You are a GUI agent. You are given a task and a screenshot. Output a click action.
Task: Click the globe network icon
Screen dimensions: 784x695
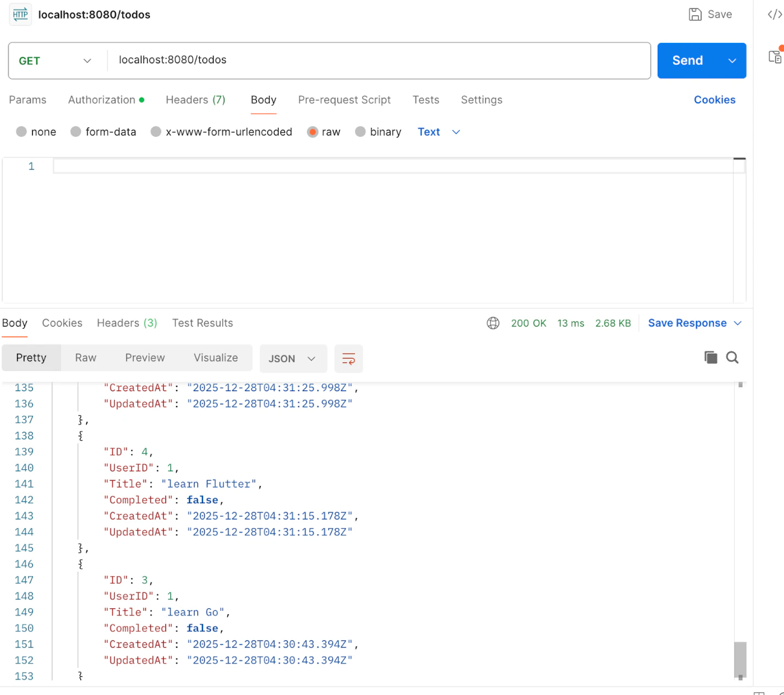(493, 323)
